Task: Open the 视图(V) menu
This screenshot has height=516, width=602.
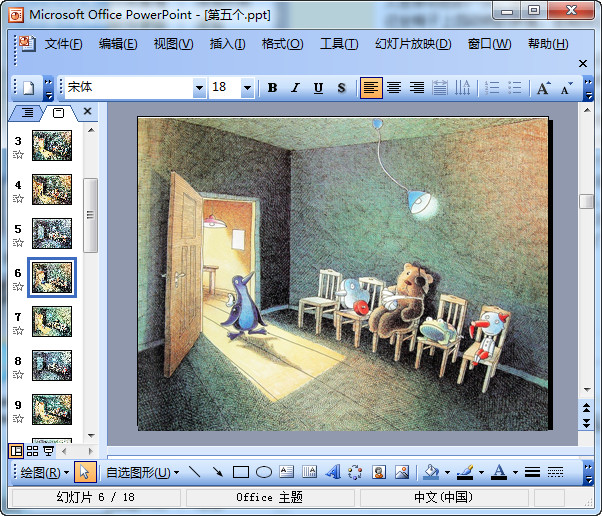Action: pos(173,44)
